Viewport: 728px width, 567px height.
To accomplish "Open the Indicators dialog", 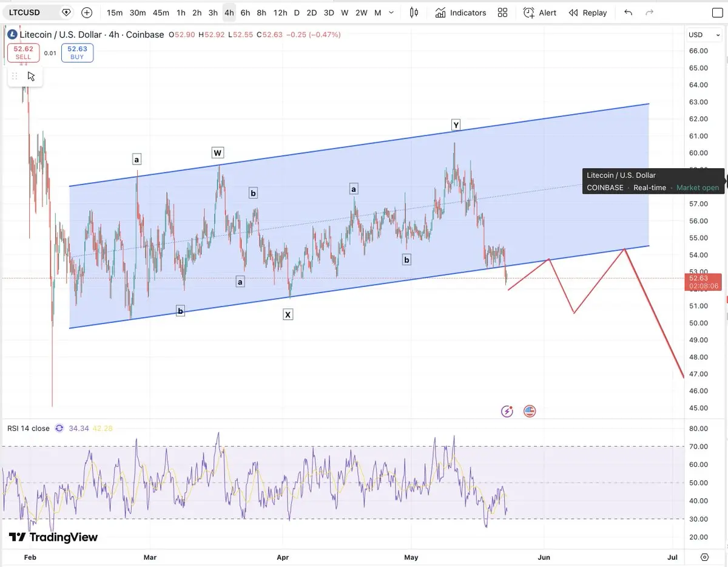I will (460, 13).
